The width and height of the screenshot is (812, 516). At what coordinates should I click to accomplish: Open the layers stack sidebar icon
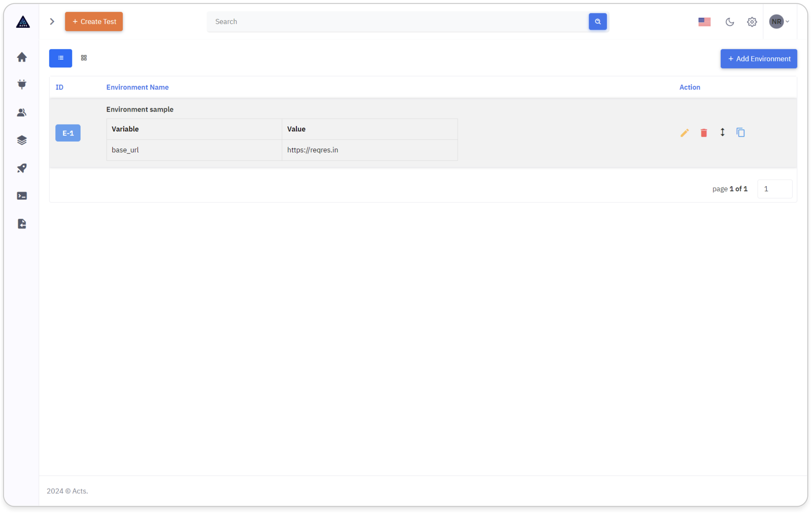22,140
